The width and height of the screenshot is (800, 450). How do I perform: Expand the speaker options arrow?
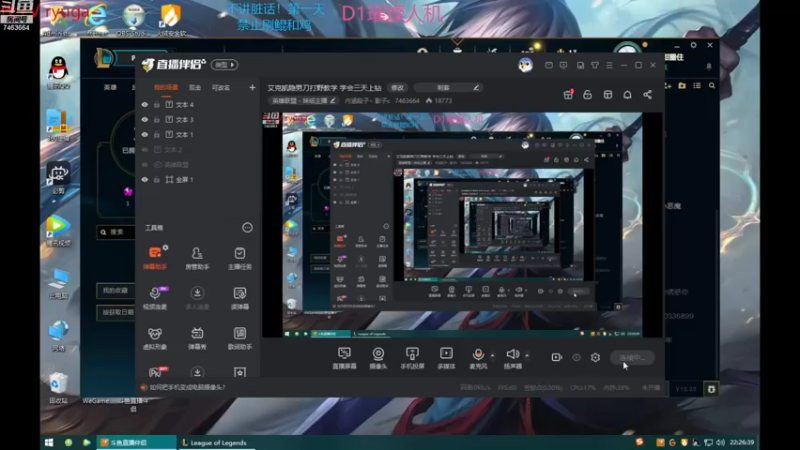click(527, 355)
